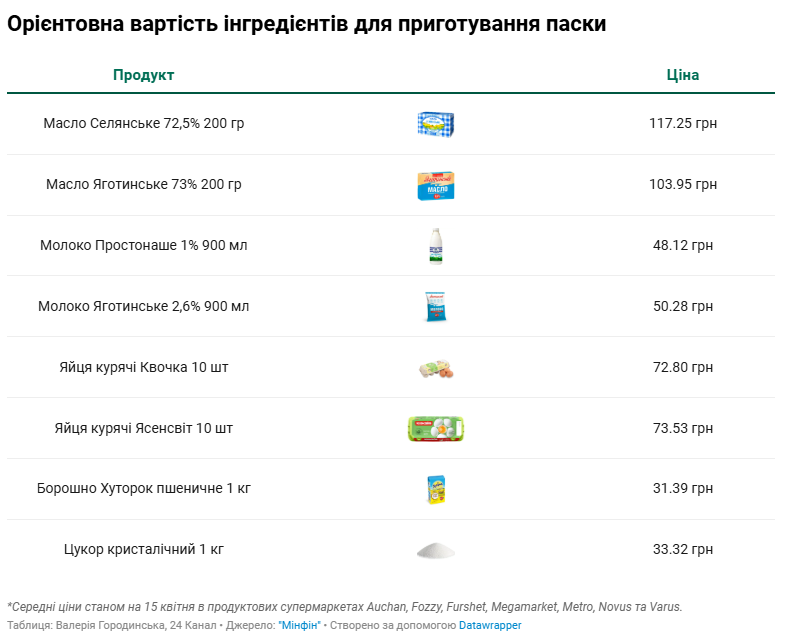Image resolution: width=810 pixels, height=637 pixels.
Task: Select Борошно Хуторок пшеничне 1 кг text
Action: click(x=143, y=489)
